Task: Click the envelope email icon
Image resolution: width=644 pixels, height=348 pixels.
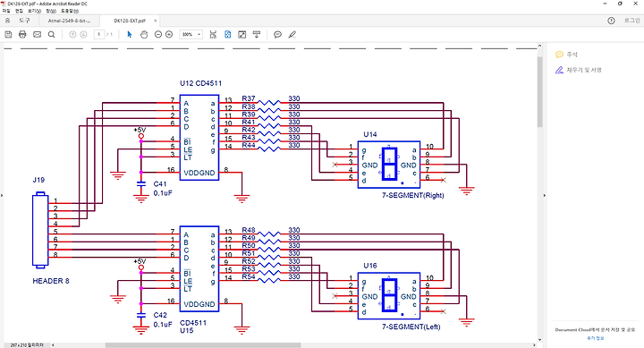Action: [x=37, y=35]
